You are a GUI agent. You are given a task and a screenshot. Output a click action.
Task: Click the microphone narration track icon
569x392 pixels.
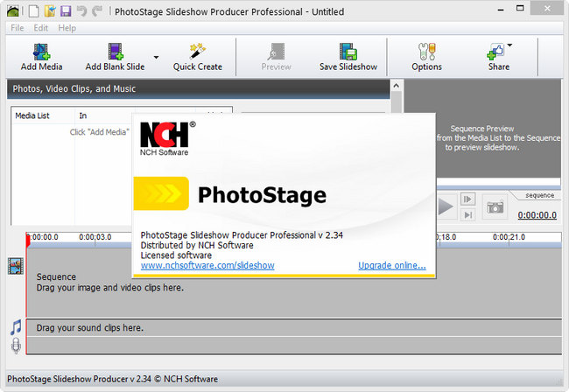coord(16,346)
